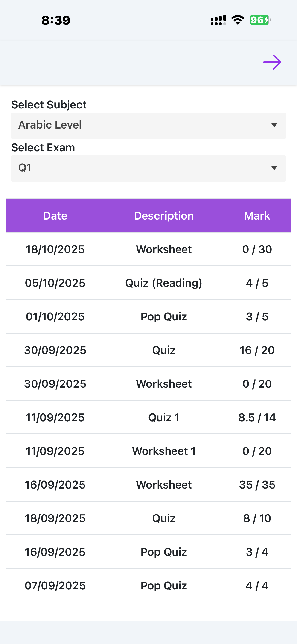297x644 pixels.
Task: Tap the battery indicator in status bar
Action: click(x=260, y=20)
